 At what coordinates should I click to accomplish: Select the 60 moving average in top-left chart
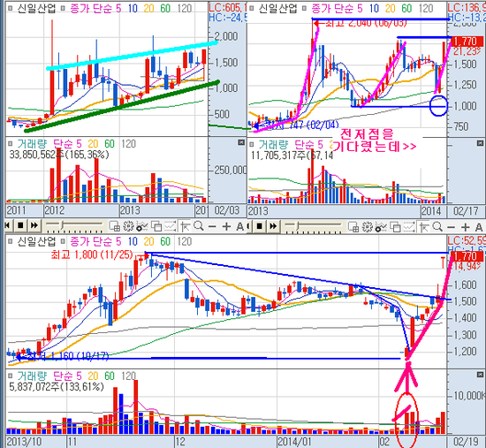(x=165, y=8)
